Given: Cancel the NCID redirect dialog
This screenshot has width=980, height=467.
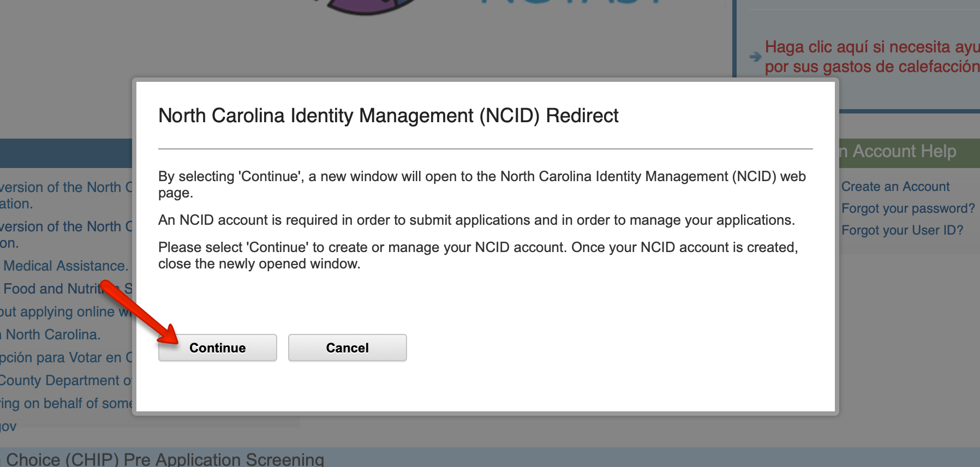Looking at the screenshot, I should coord(347,348).
